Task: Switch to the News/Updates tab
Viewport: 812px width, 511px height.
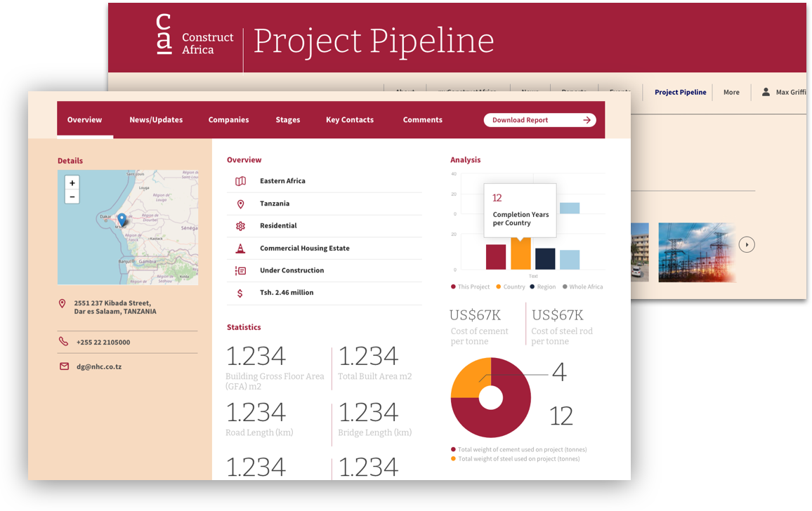Action: pos(156,120)
